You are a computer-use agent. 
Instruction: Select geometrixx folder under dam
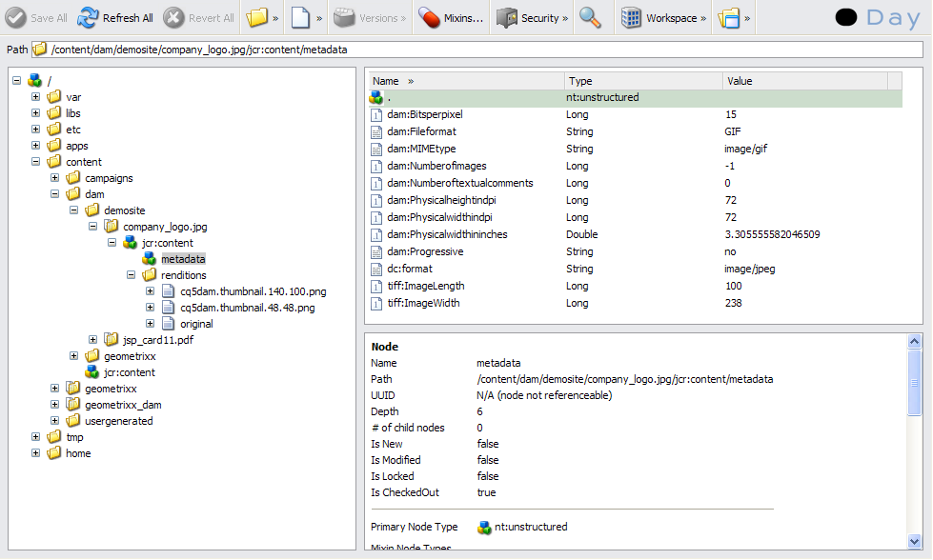click(x=130, y=356)
